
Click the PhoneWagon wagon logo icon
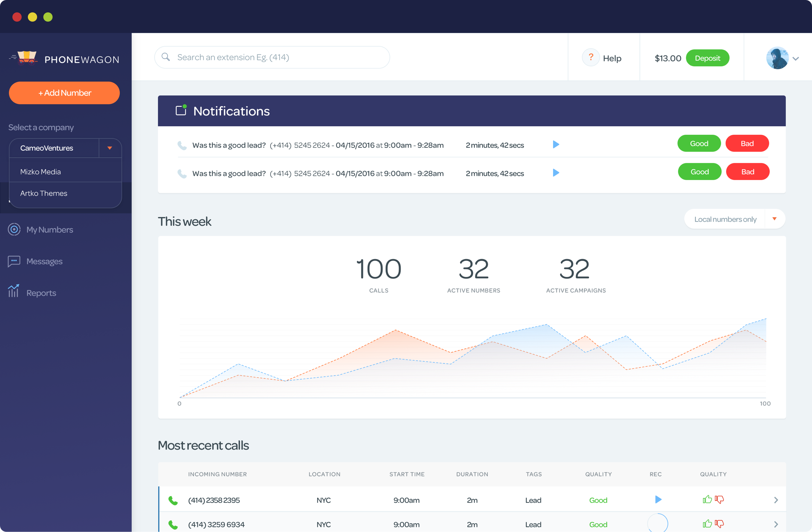(x=27, y=58)
